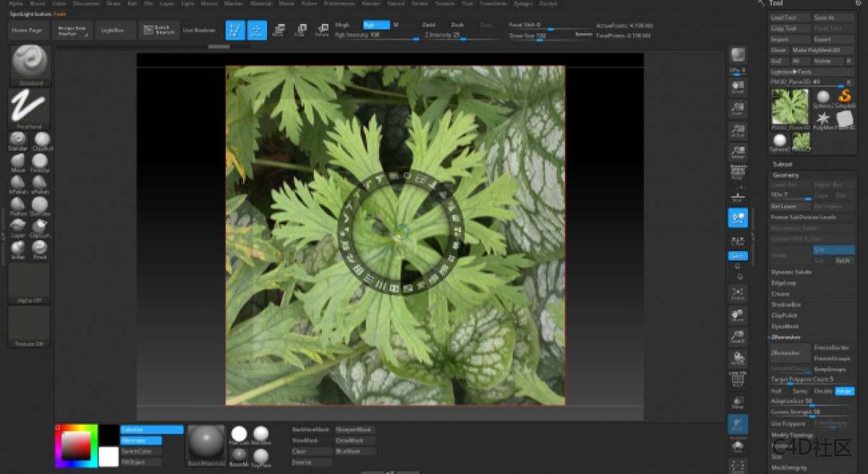Image resolution: width=868 pixels, height=474 pixels.
Task: Toggle the Rgb channel button
Action: (375, 25)
